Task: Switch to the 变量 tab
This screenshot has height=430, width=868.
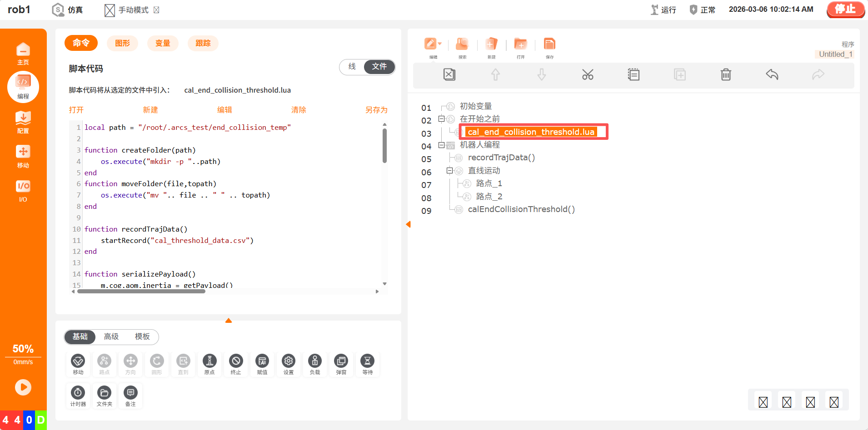Action: (163, 43)
